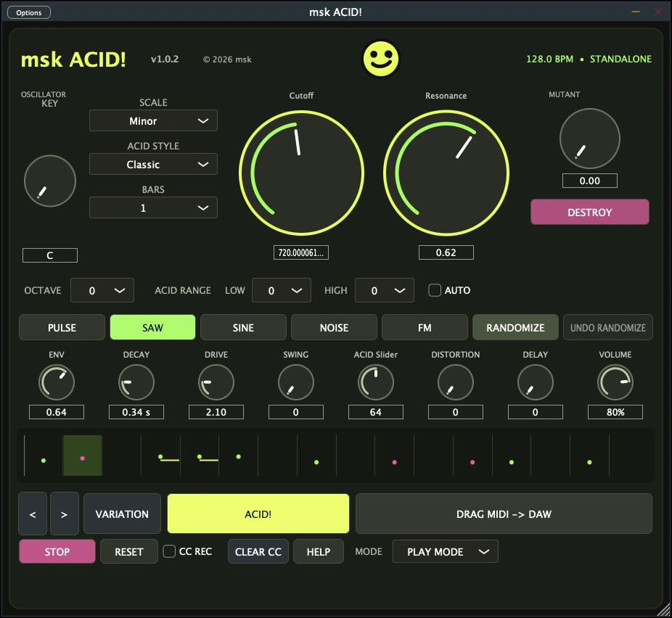
Task: Click the Resonance knob
Action: tap(446, 173)
